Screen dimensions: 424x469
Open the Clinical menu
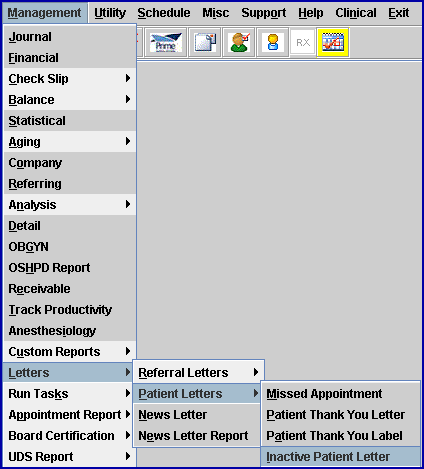(x=356, y=13)
